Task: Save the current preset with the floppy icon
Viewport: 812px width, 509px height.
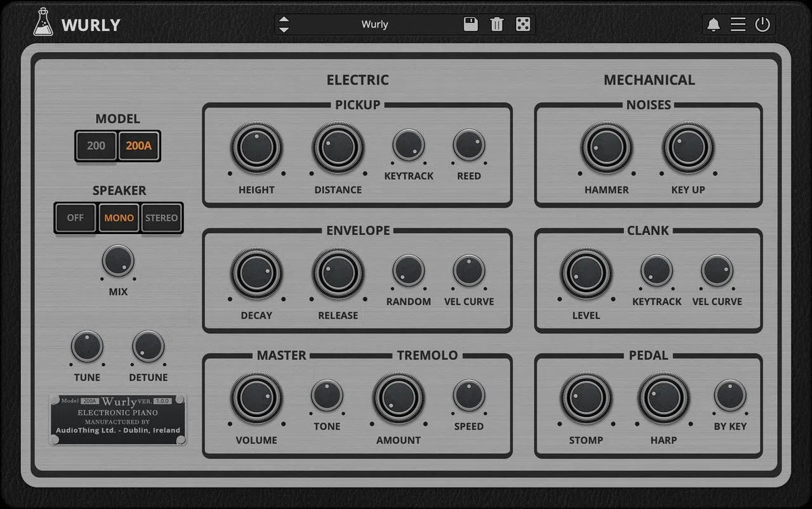Action: tap(470, 24)
